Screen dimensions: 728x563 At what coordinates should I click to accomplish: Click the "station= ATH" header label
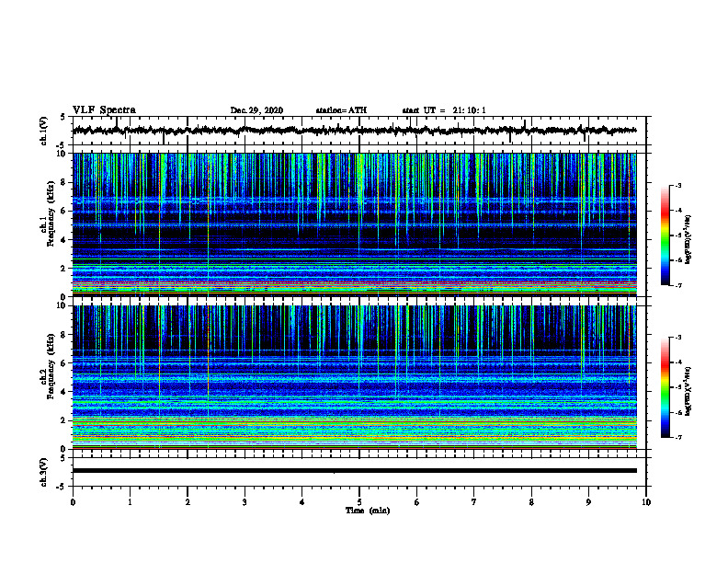[x=341, y=110]
